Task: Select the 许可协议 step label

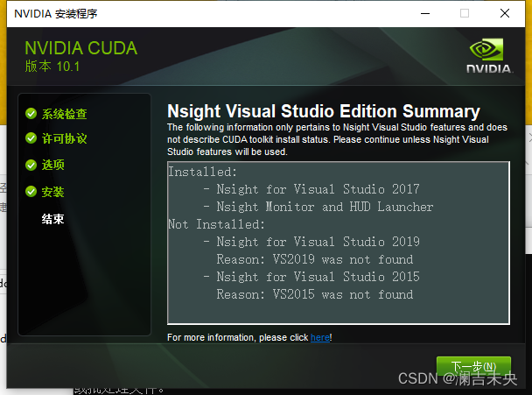Action: coord(64,138)
